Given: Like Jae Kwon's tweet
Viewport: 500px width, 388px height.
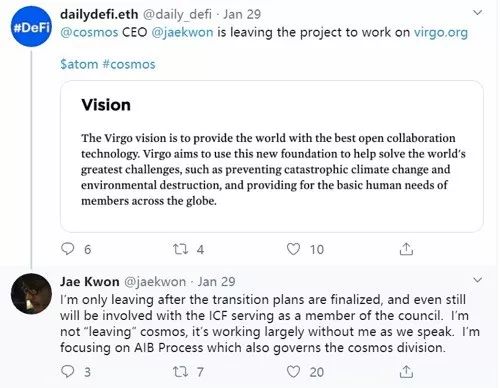Looking at the screenshot, I should click(x=293, y=372).
